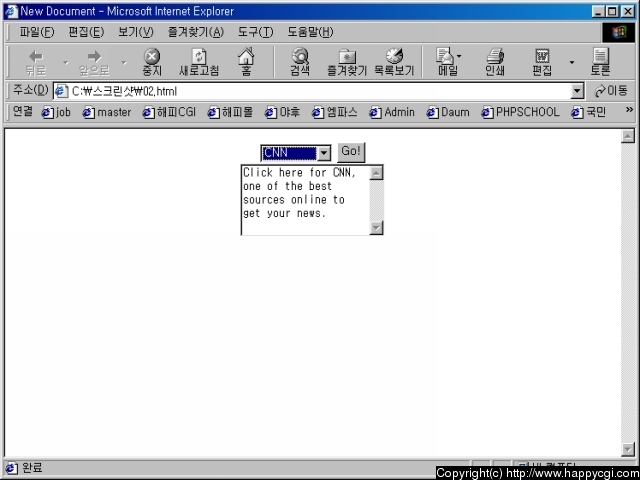Open the 파일(F) menu
Screen dimensions: 640x480
pyautogui.click(x=37, y=32)
